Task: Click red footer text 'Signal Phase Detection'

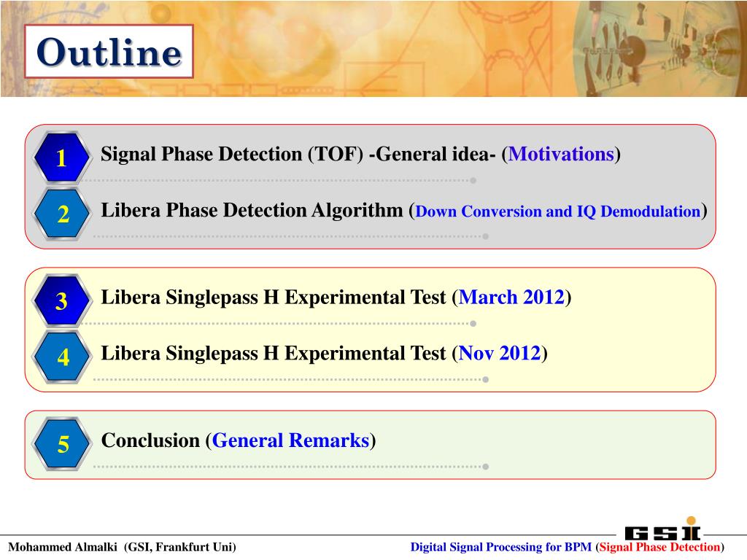Action: [x=659, y=547]
